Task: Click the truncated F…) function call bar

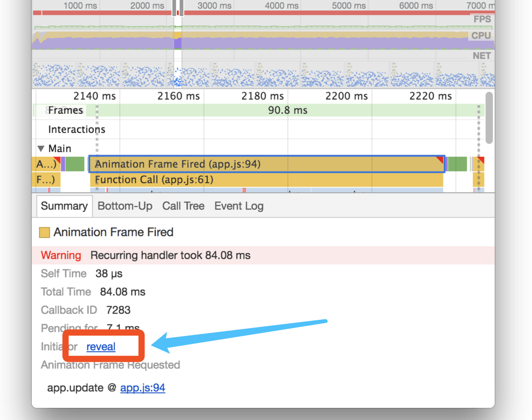Action: click(46, 180)
